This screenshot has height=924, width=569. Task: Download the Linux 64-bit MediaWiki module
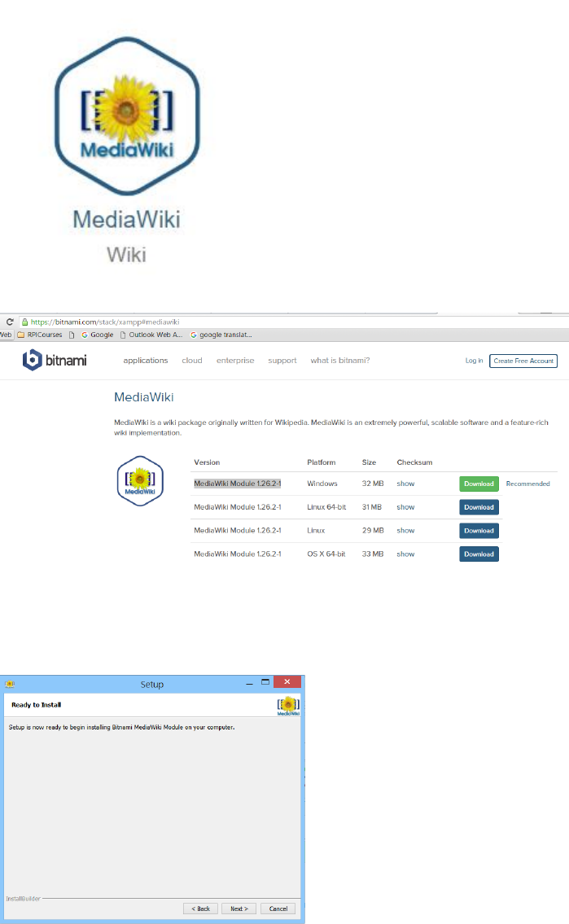479,507
